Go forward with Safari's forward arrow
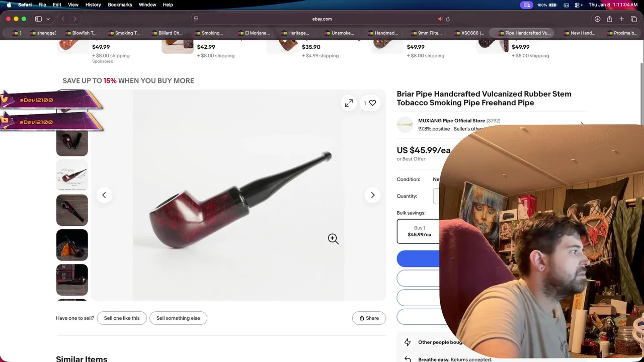 click(x=75, y=19)
